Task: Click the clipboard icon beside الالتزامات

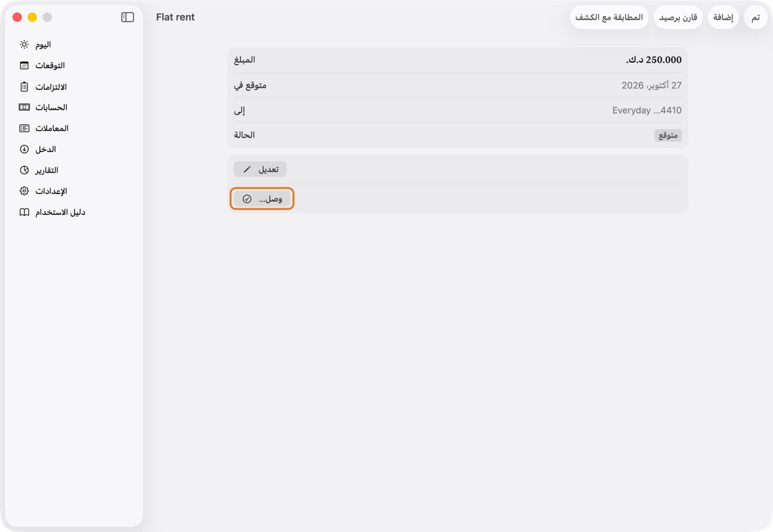Action: (x=24, y=86)
